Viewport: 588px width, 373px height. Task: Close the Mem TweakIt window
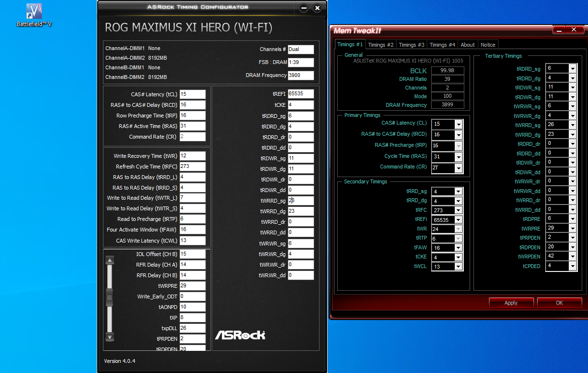point(574,30)
